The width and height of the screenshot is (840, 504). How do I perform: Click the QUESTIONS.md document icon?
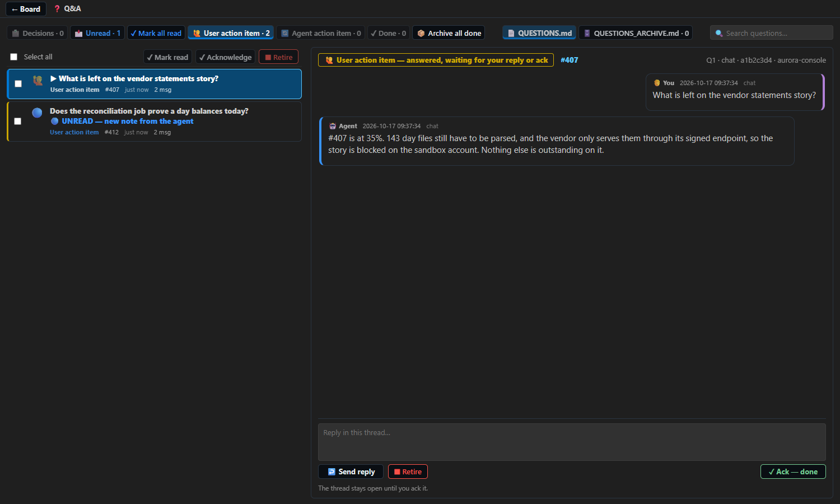[511, 34]
